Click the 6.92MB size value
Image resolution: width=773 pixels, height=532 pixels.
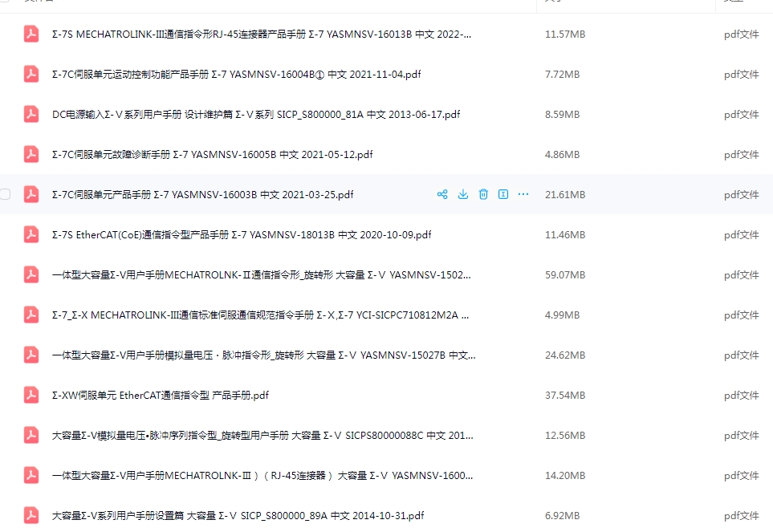(x=562, y=516)
